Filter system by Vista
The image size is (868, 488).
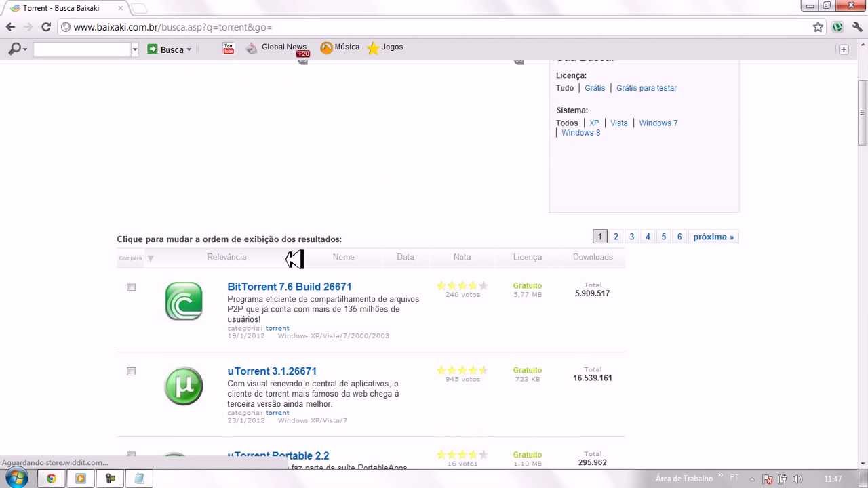pos(619,123)
